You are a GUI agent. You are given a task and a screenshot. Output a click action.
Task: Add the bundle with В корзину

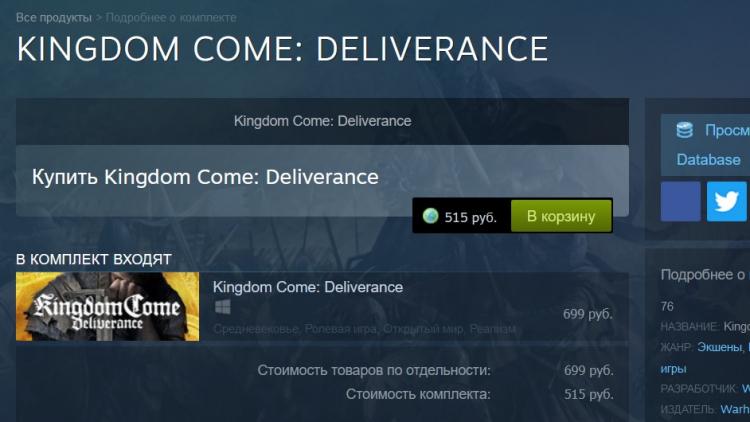pos(561,216)
